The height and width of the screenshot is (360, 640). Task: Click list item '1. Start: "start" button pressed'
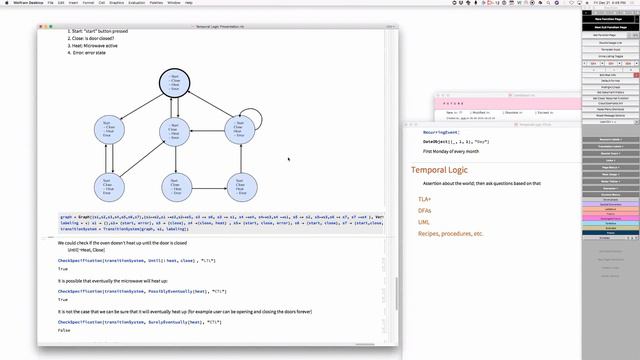coord(98,31)
